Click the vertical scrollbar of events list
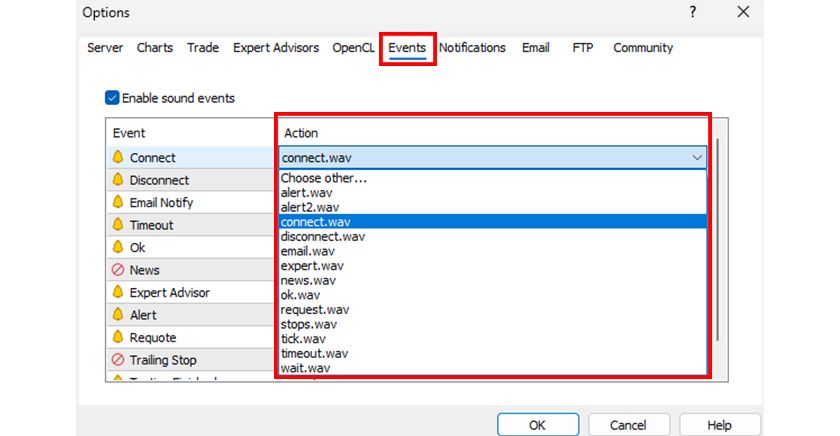 coord(718,240)
